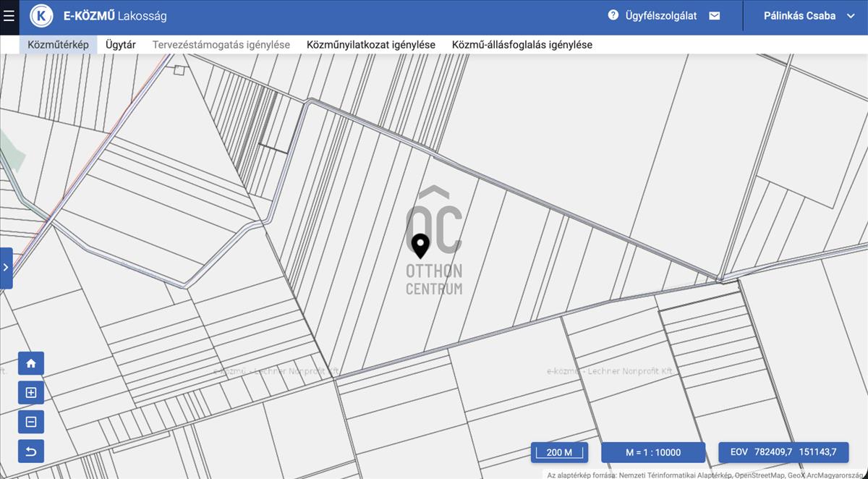Open the M = 1 : 10000 scale selector
Screen dimensions: 868x479
tap(652, 452)
